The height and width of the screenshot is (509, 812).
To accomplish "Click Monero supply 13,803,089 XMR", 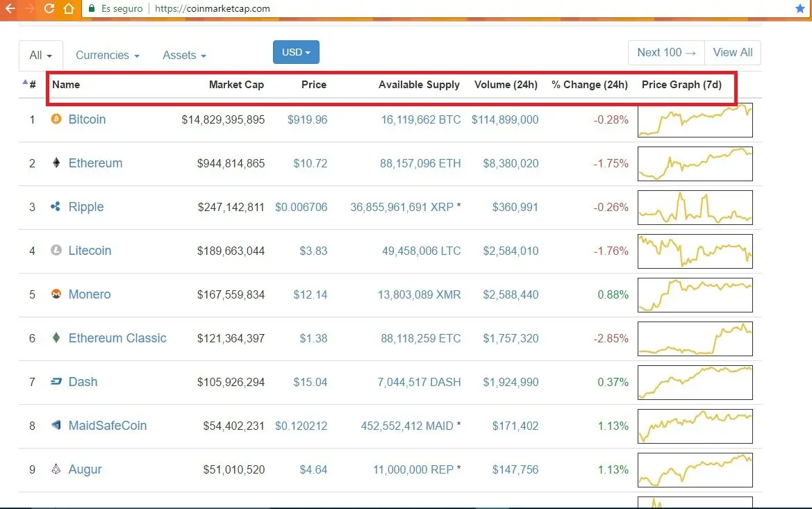I will 419,294.
